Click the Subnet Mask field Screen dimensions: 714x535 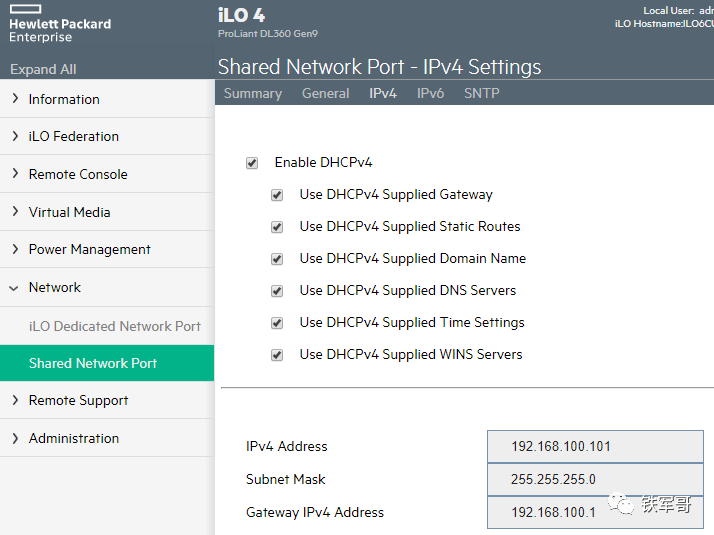point(595,480)
